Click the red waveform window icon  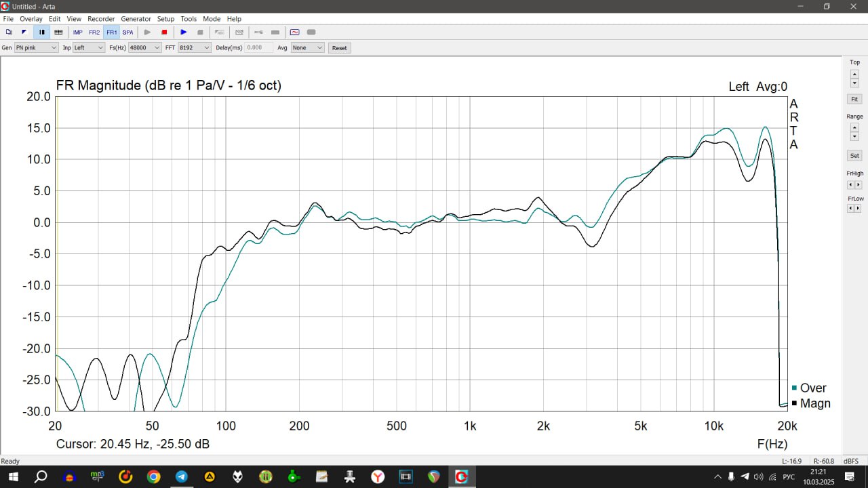tap(294, 32)
